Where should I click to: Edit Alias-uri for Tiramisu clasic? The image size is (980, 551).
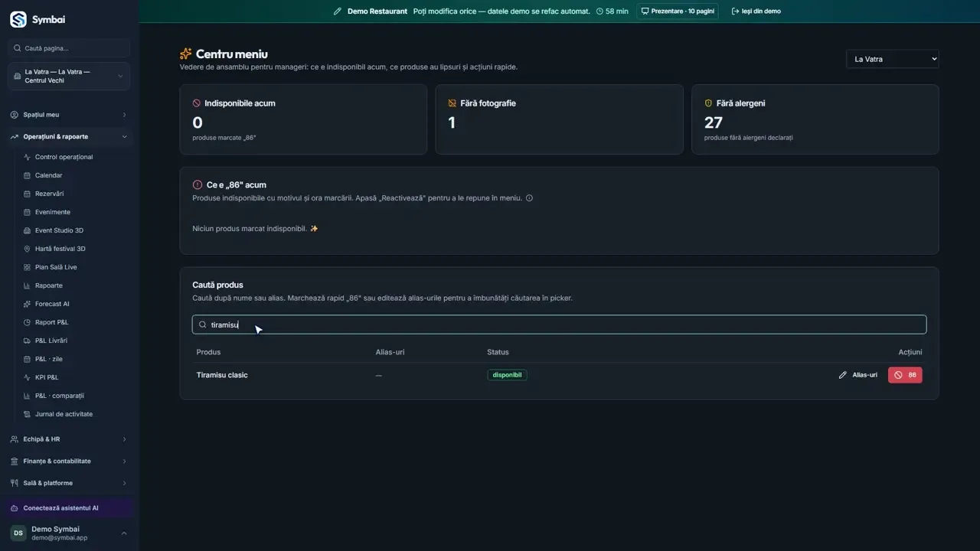[x=858, y=375]
